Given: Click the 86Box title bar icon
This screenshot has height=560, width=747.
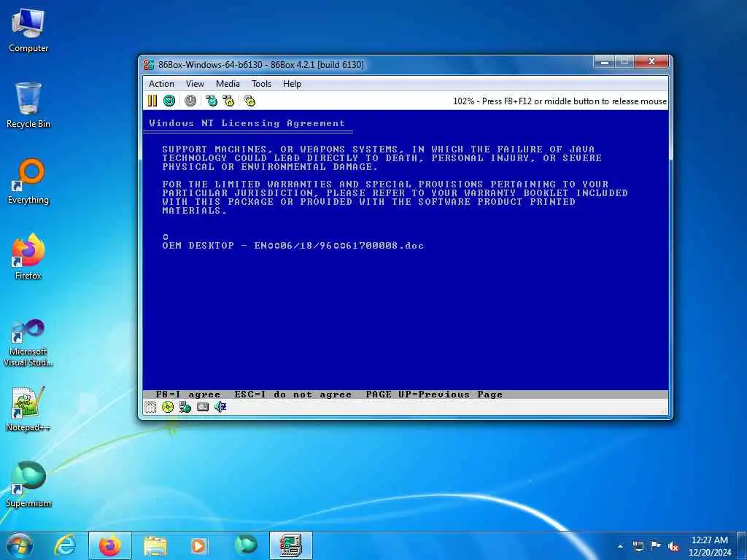Looking at the screenshot, I should pos(149,65).
